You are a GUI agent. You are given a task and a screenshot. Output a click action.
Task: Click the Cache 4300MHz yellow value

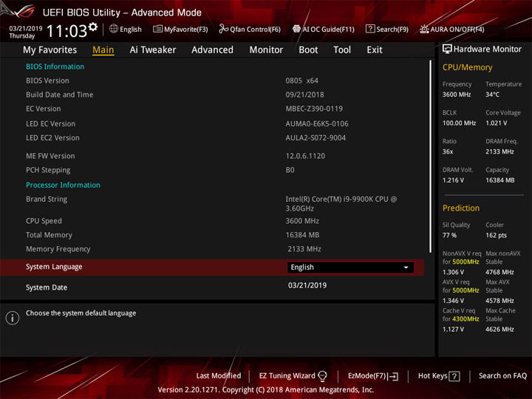[465, 319]
